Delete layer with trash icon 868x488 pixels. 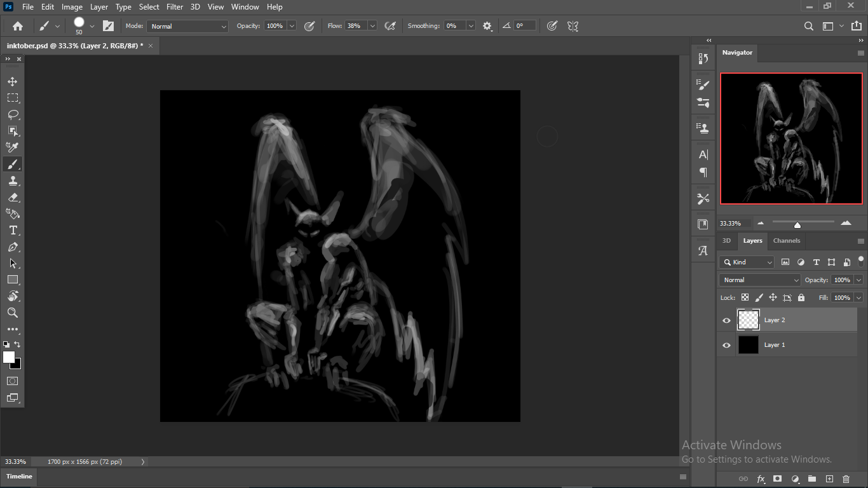point(846,478)
